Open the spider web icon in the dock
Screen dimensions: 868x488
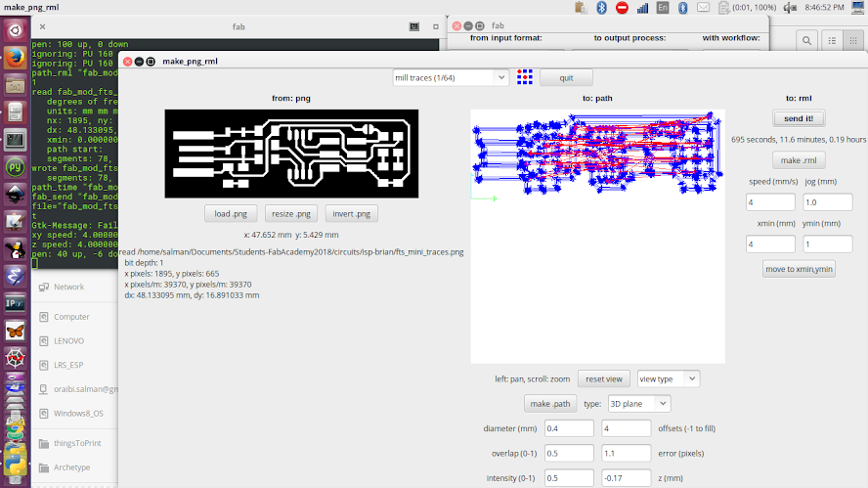click(15, 358)
